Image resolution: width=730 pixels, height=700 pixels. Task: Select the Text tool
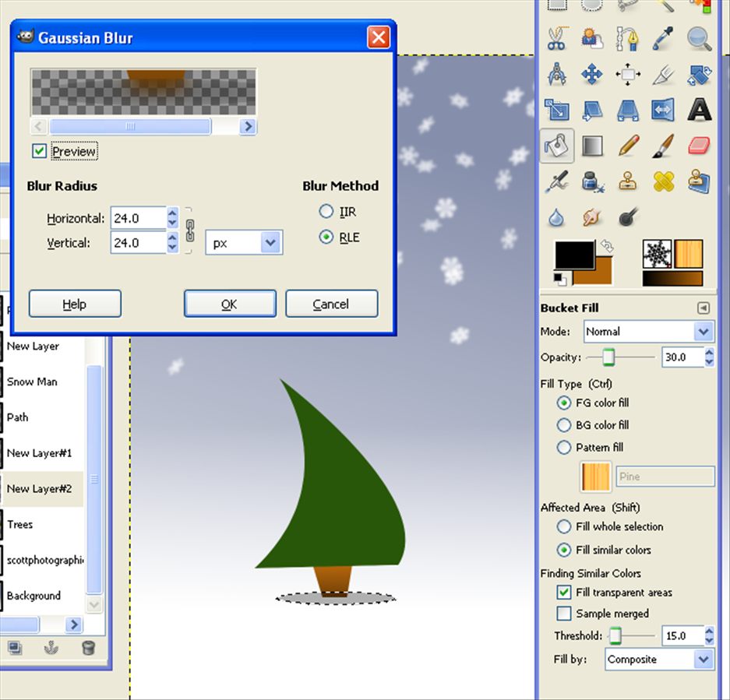[699, 111]
